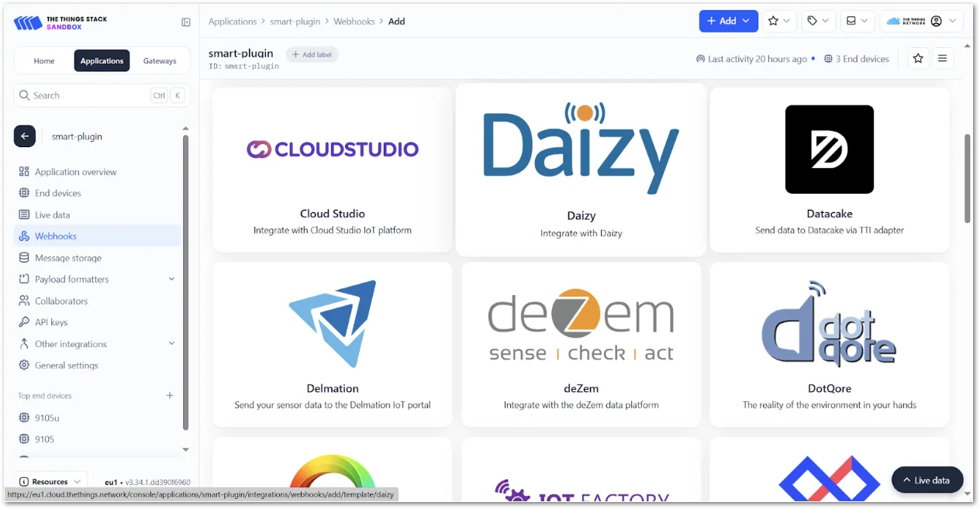The width and height of the screenshot is (980, 509).
Task: Switch to the Home tab
Action: (x=44, y=60)
